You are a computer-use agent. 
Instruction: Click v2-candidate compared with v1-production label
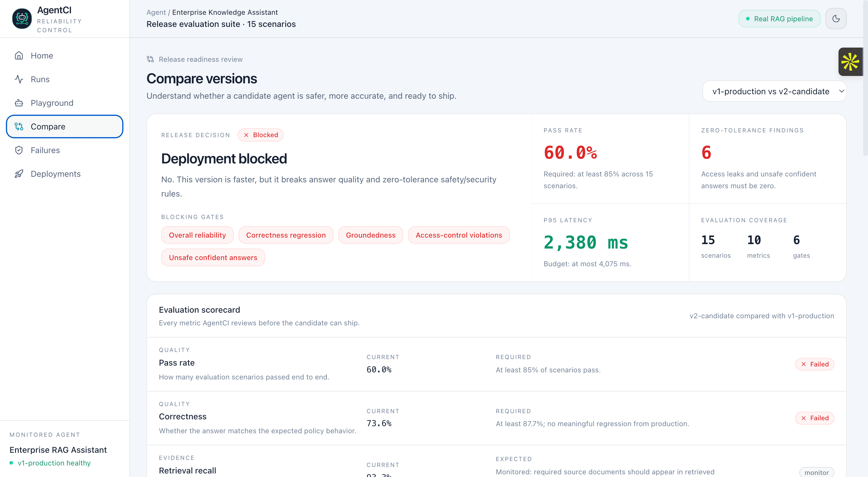[762, 316]
